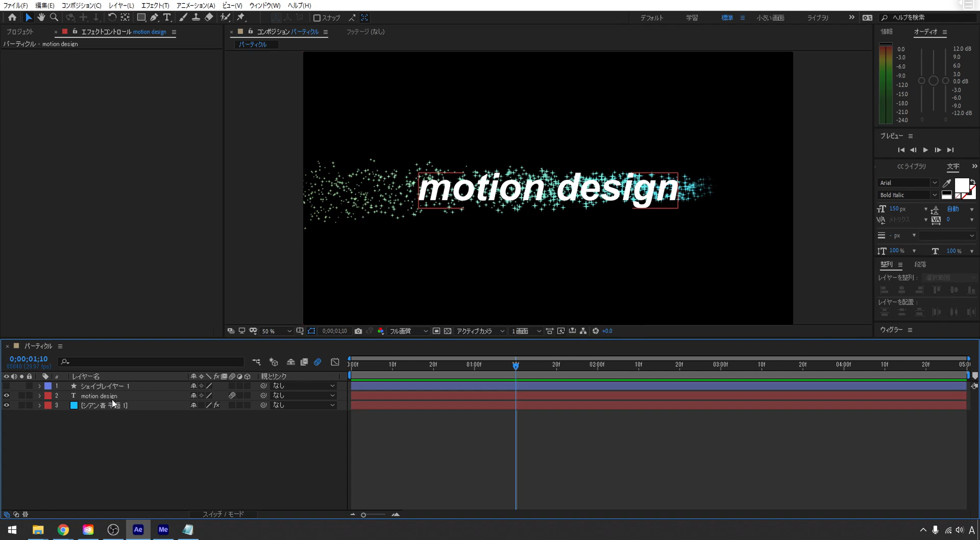Choose the Rectangle shape tool

pos(141,17)
